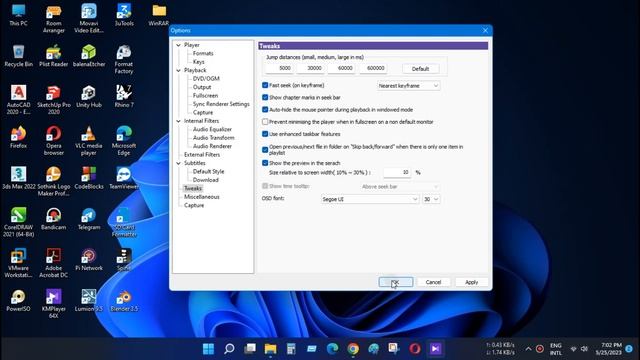Open 3ds Max 2022 desktop icon
Viewport: 640px width, 360px height.
[x=18, y=178]
